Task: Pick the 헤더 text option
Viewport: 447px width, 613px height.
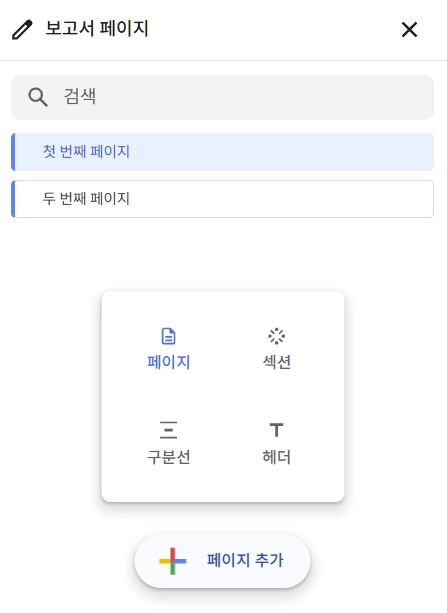Action: point(276,457)
